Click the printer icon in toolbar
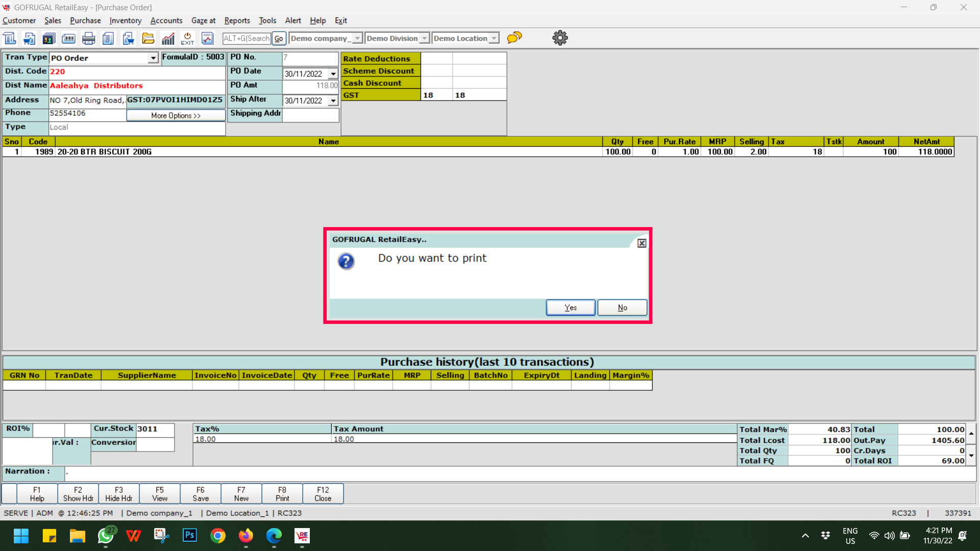Viewport: 980px width, 551px height. tap(88, 38)
